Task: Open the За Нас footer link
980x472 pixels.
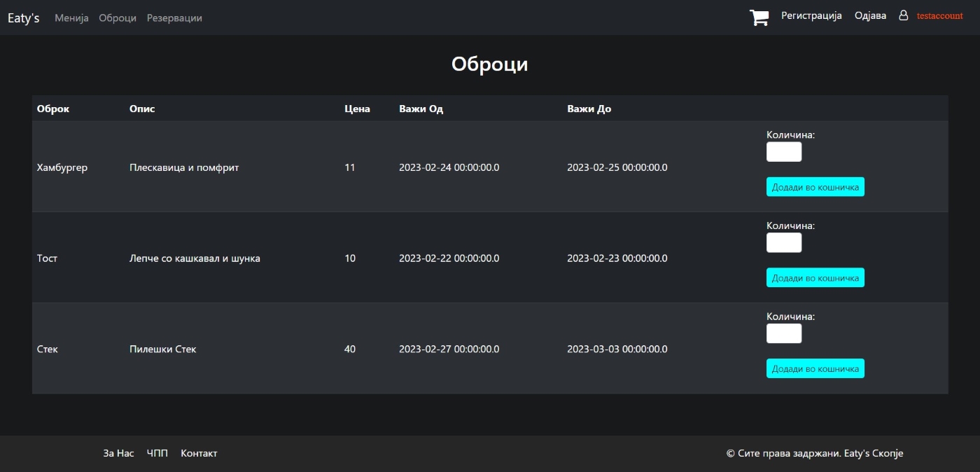Action: coord(118,454)
